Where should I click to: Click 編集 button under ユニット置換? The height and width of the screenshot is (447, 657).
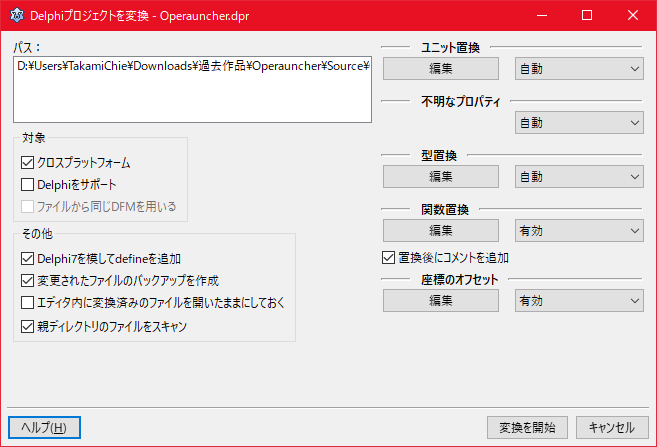point(441,69)
